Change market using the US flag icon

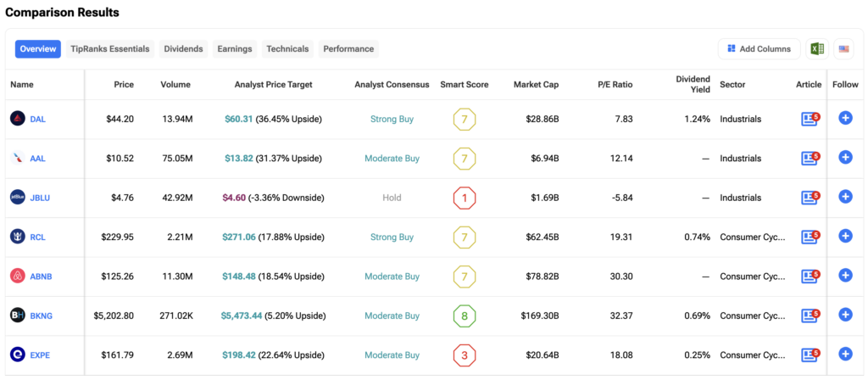coord(843,48)
